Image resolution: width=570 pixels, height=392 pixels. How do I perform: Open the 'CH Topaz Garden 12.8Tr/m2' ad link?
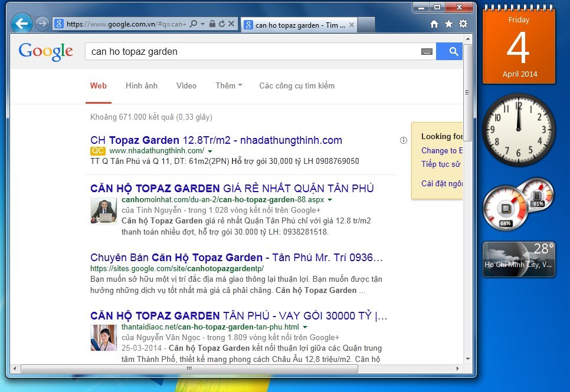(x=216, y=140)
